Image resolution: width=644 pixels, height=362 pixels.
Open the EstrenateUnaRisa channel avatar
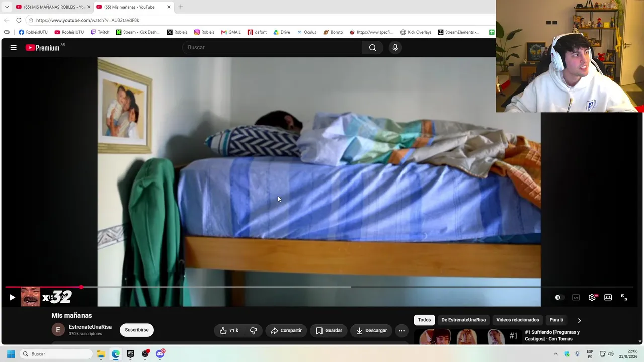pos(58,330)
